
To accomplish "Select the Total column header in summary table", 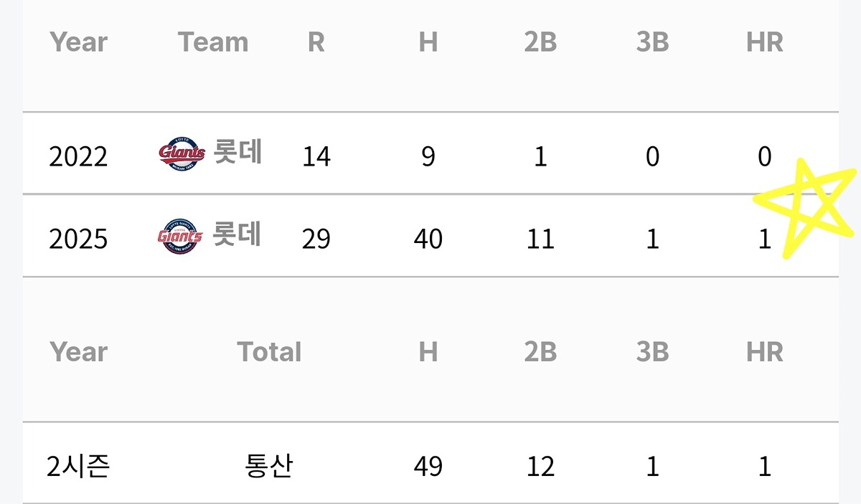I will 269,352.
